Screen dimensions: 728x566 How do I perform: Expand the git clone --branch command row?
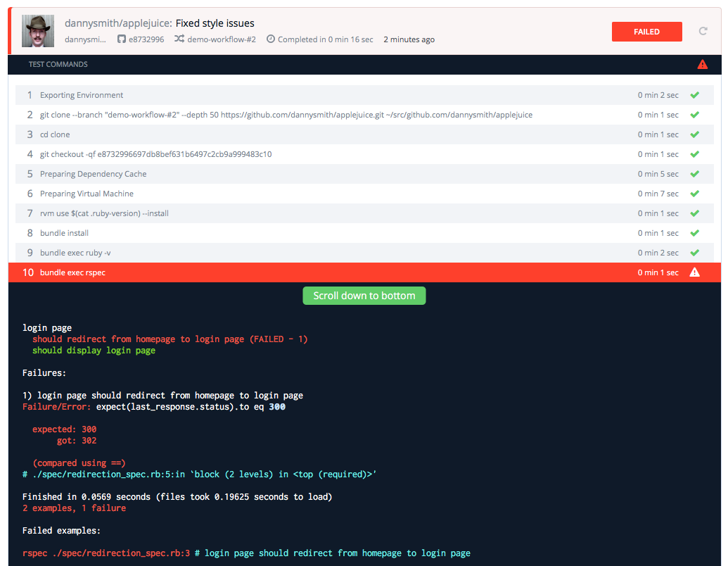point(364,115)
